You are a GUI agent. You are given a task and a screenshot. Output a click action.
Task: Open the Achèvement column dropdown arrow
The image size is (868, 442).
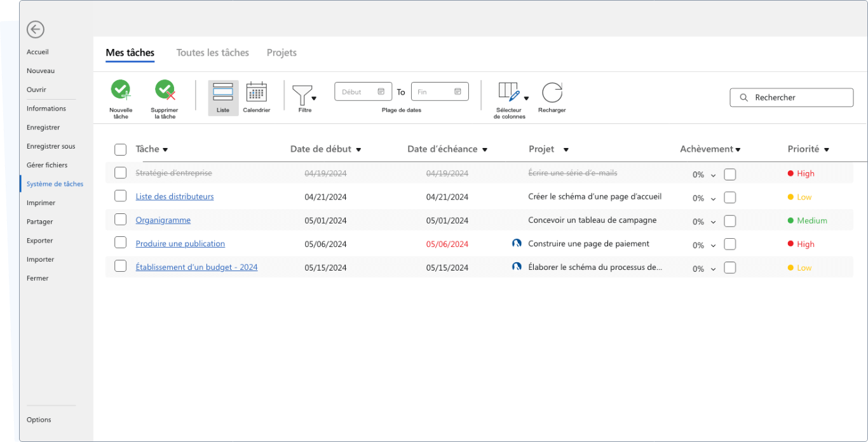738,150
